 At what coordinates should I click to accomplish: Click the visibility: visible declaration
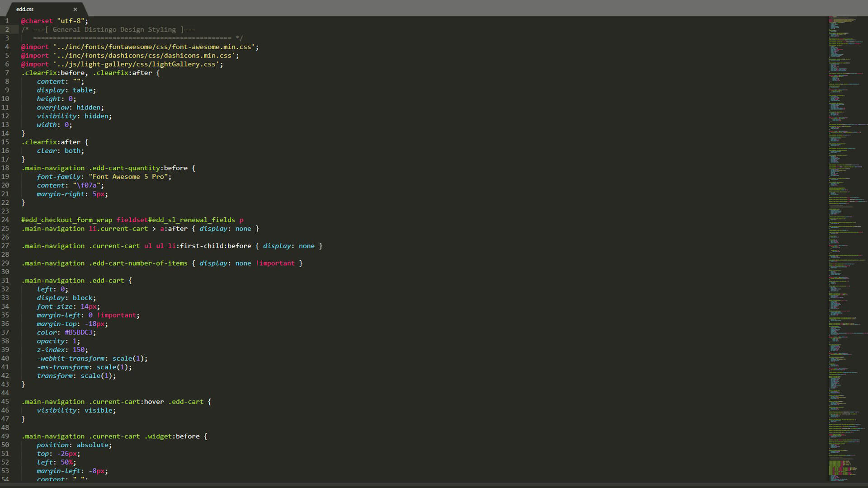[x=76, y=410]
